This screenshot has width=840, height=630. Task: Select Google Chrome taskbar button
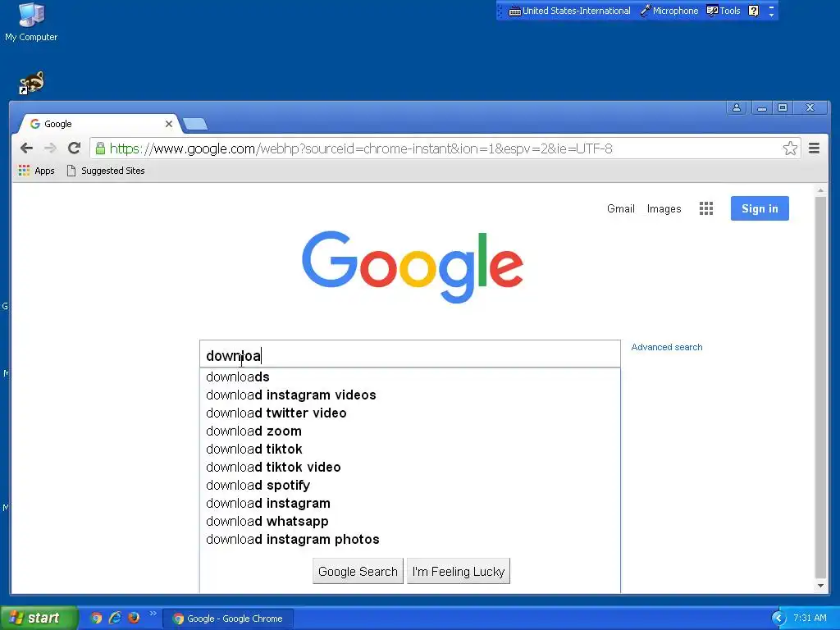(228, 619)
